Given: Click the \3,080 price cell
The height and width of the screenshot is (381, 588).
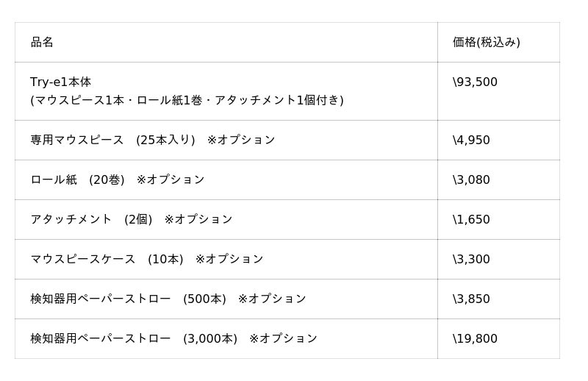Looking at the screenshot, I should point(471,179).
